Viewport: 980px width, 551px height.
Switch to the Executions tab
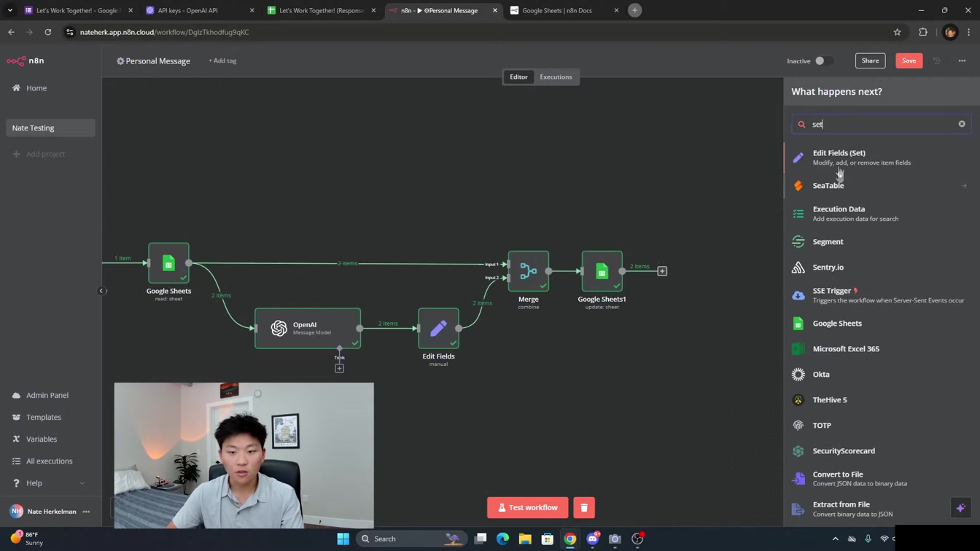coord(556,77)
